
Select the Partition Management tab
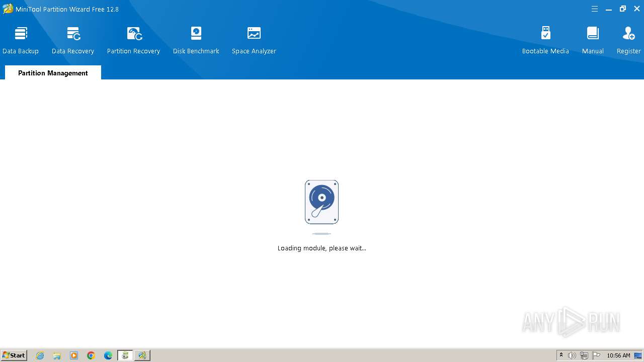(53, 73)
